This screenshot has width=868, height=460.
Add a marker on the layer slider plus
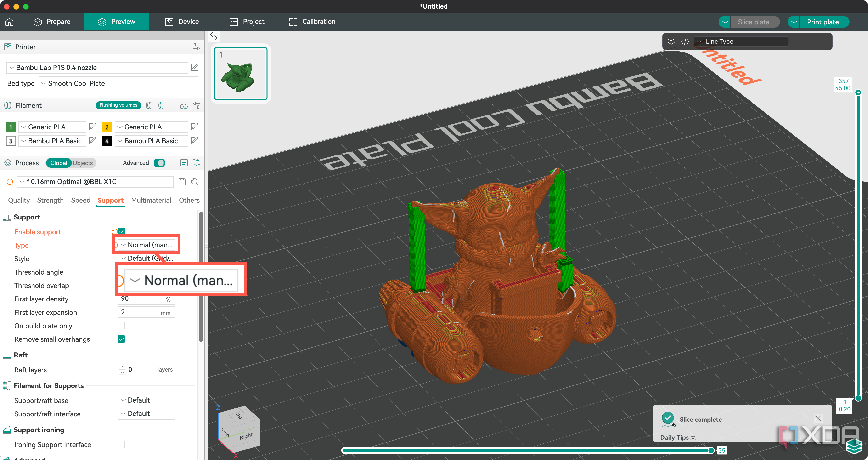(x=858, y=92)
